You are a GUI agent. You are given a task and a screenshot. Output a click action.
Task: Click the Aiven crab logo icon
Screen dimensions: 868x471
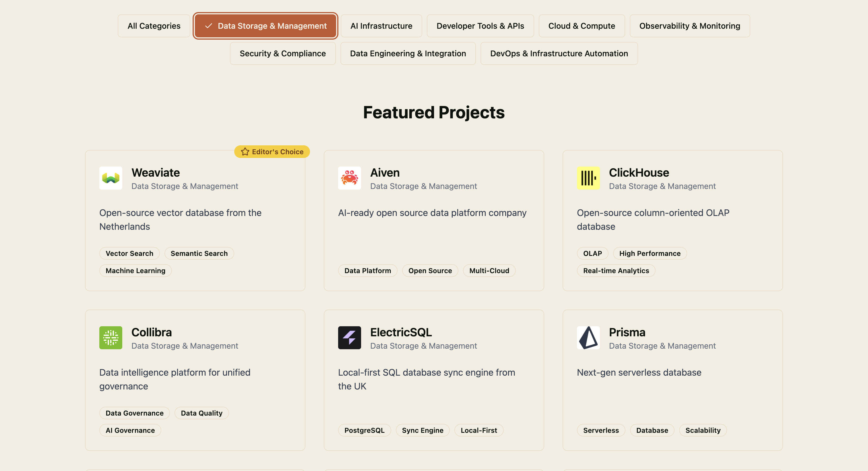pyautogui.click(x=349, y=178)
